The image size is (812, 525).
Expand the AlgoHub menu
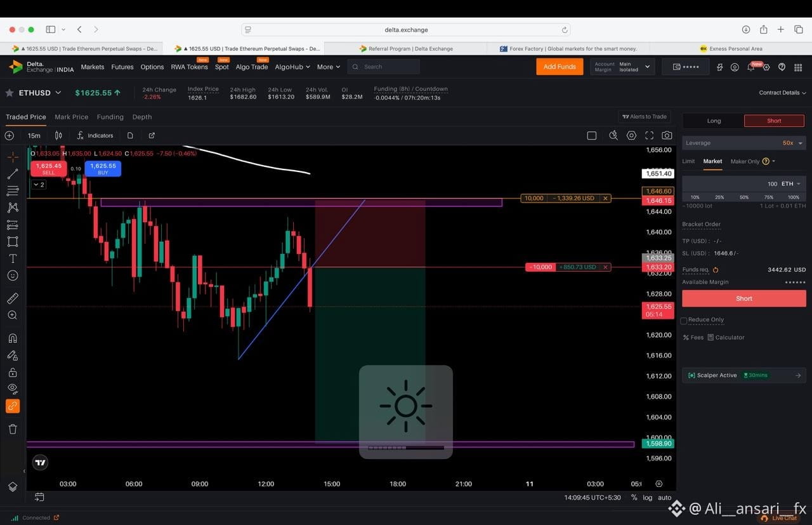pyautogui.click(x=292, y=67)
